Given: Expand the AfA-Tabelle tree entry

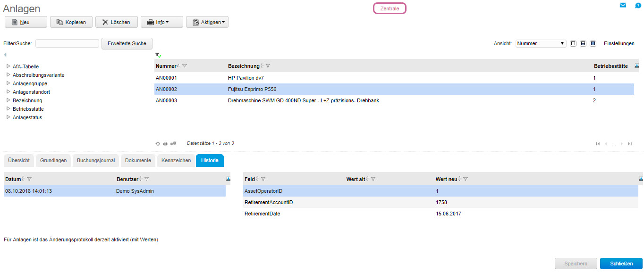Looking at the screenshot, I should coord(8,66).
